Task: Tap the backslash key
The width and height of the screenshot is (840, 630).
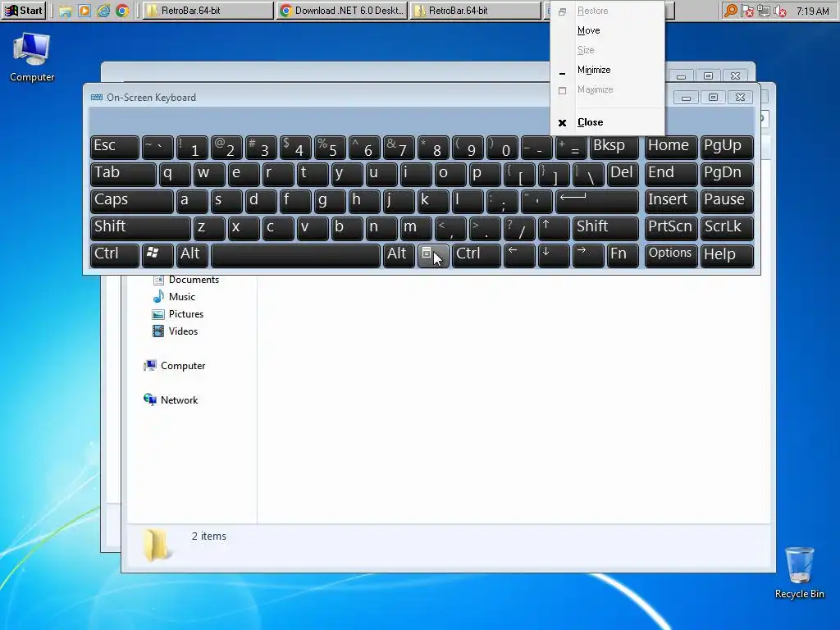Action: point(588,174)
